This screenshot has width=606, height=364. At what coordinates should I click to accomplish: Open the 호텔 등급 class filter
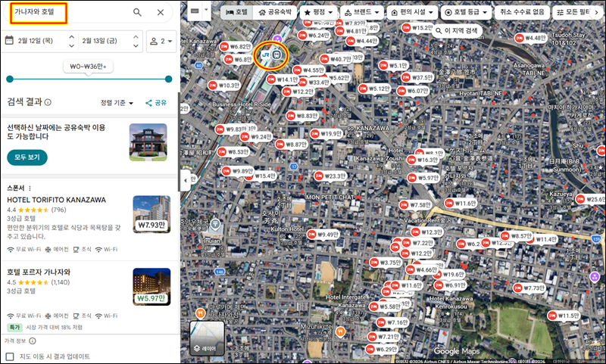click(466, 12)
